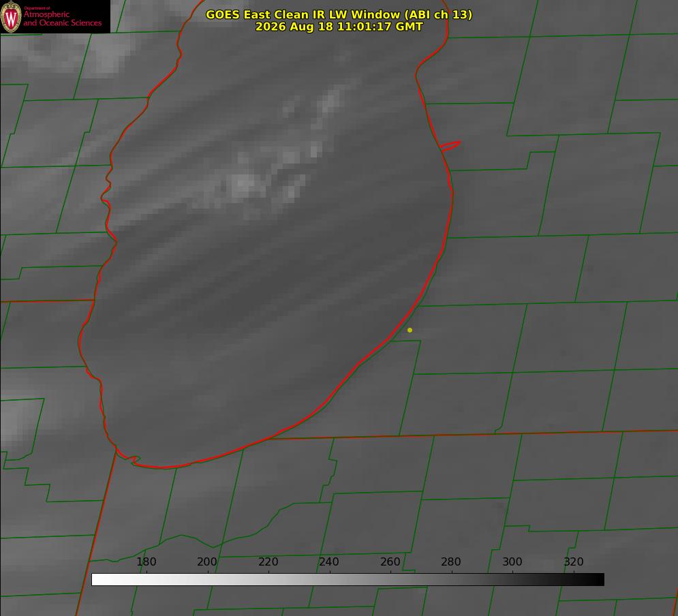Screen dimensions: 678x616
Task: Click the bright cloud area in upper-left corner
Action: (x=106, y=54)
